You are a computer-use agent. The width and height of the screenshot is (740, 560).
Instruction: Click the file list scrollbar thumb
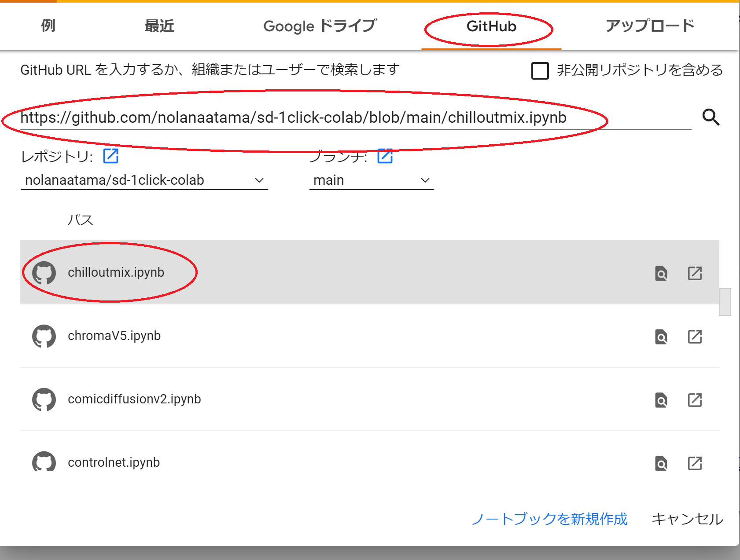[x=725, y=302]
